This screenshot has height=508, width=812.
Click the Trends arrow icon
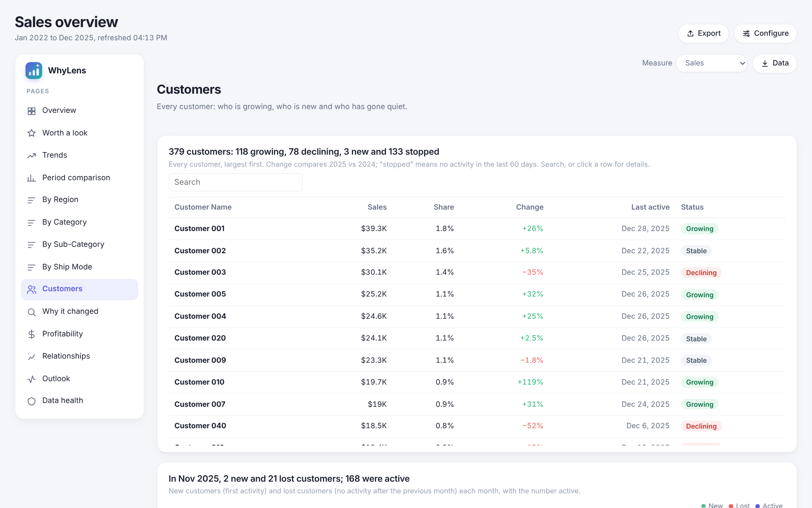click(x=32, y=155)
